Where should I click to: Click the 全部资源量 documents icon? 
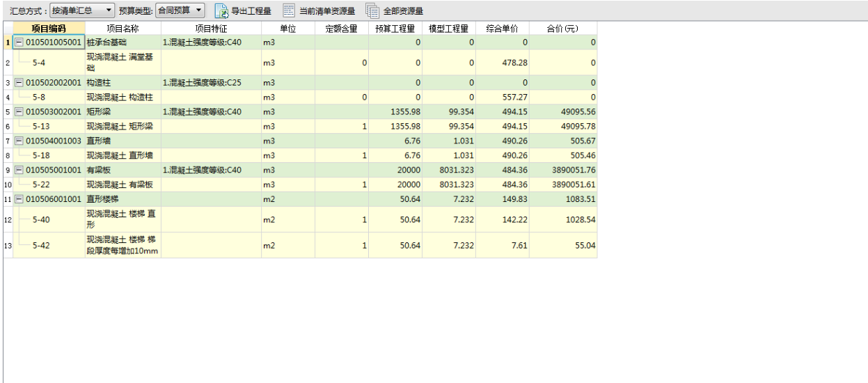pyautogui.click(x=372, y=11)
